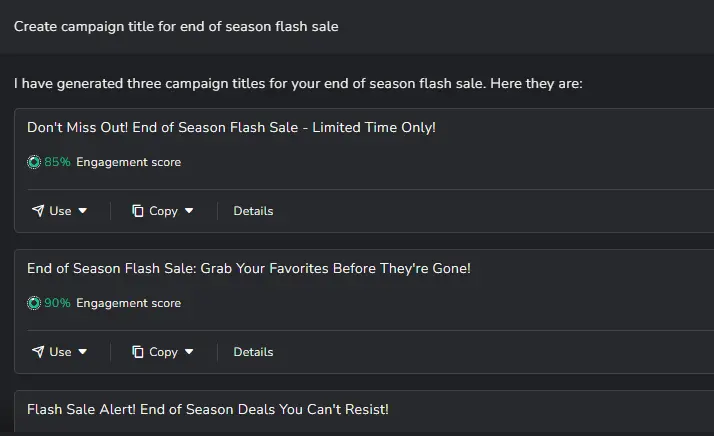Viewport: 714px width, 436px height.
Task: Click the green engagement score icon beside 90%
Action: tap(34, 303)
